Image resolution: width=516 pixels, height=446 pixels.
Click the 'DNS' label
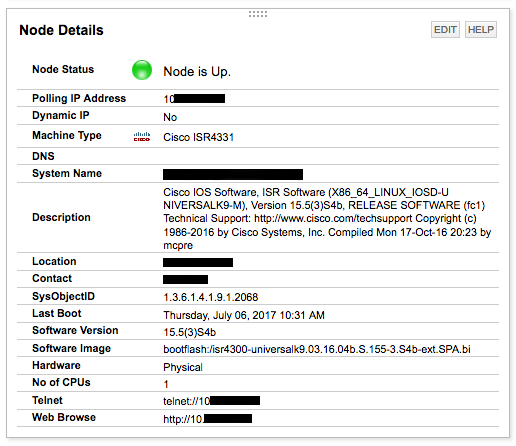point(43,156)
